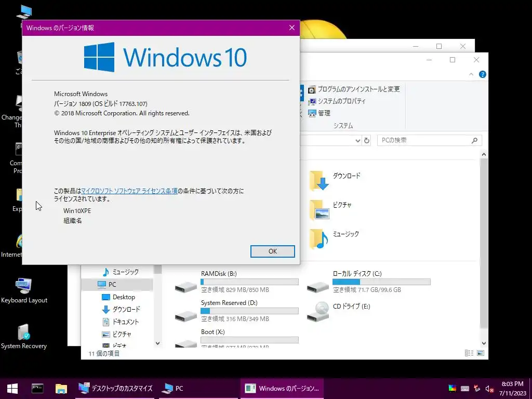Select ローカル ディスク (C:) drive
Viewport: 532px width, 399px height.
click(368, 282)
